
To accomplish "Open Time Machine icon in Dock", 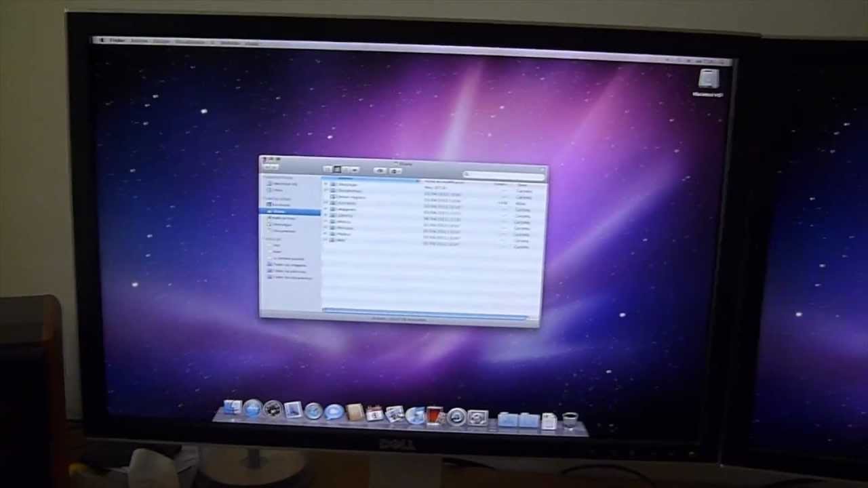I will (x=456, y=417).
